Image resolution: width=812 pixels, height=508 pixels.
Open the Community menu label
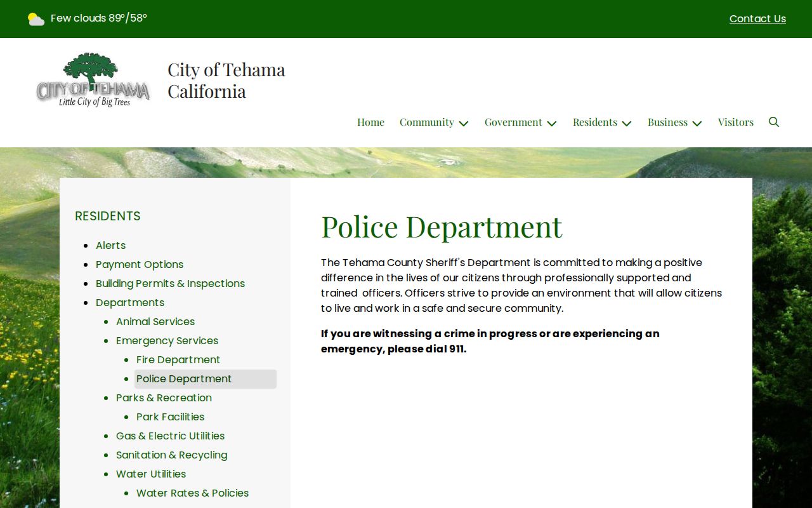coord(427,122)
